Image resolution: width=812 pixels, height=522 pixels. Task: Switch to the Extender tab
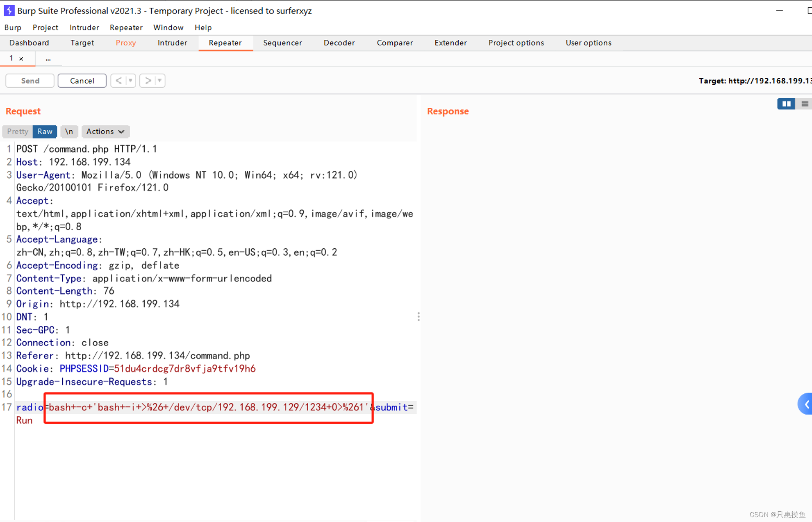click(450, 43)
